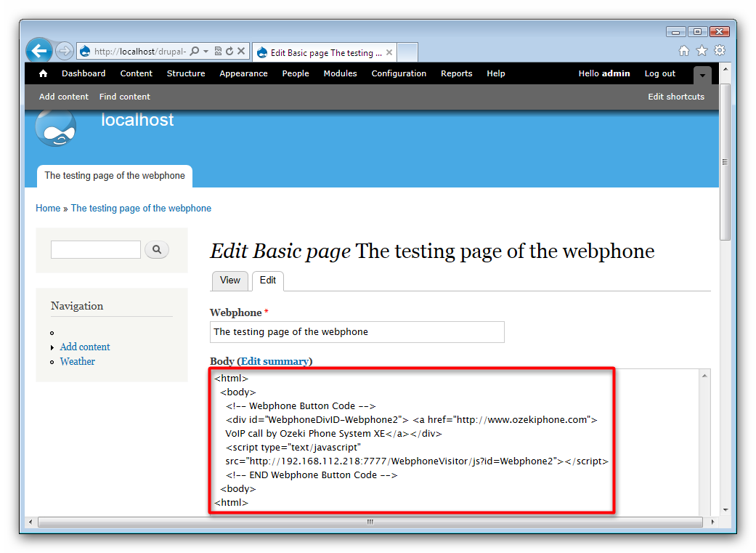Open the Structure admin menu
Image resolution: width=756 pixels, height=553 pixels.
[185, 73]
